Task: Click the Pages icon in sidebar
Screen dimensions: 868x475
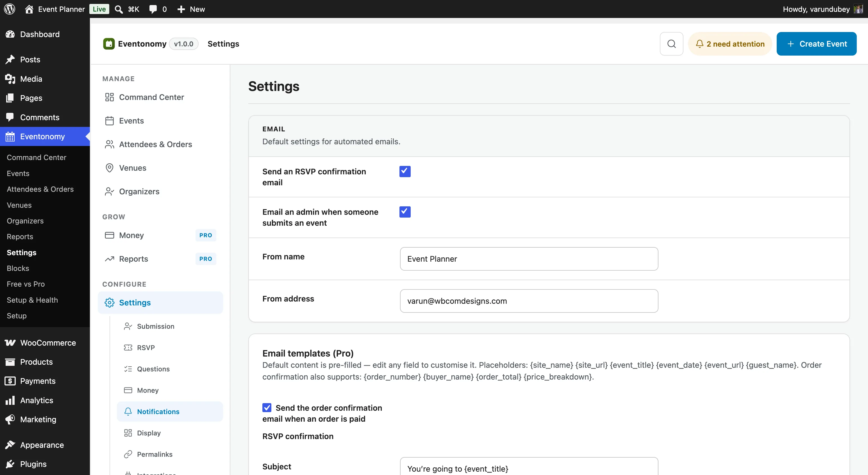Action: [10, 98]
